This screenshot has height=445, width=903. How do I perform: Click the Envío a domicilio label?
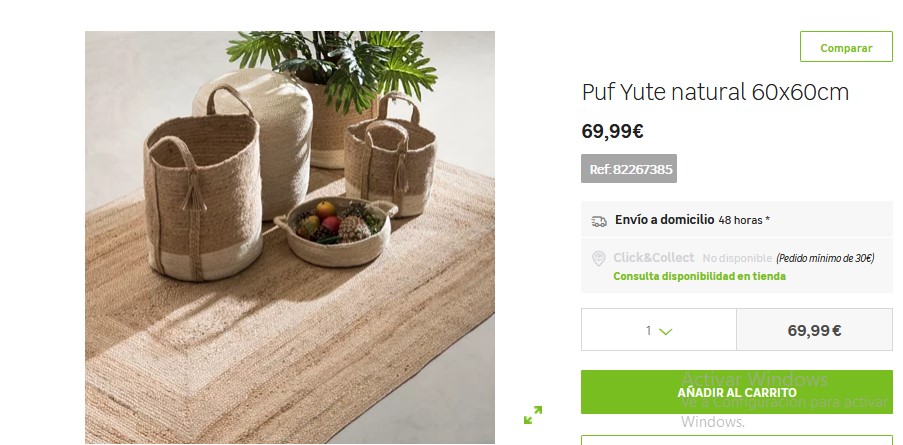click(665, 220)
